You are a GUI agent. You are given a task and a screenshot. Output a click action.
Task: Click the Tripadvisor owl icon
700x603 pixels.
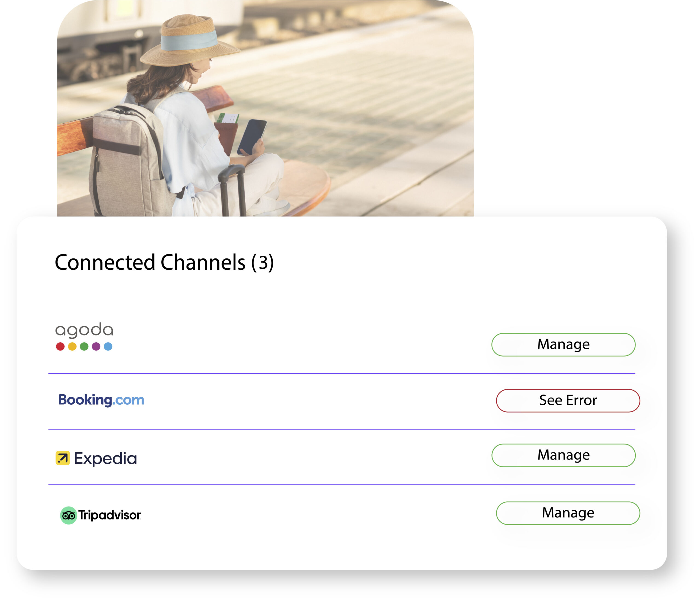[69, 515]
